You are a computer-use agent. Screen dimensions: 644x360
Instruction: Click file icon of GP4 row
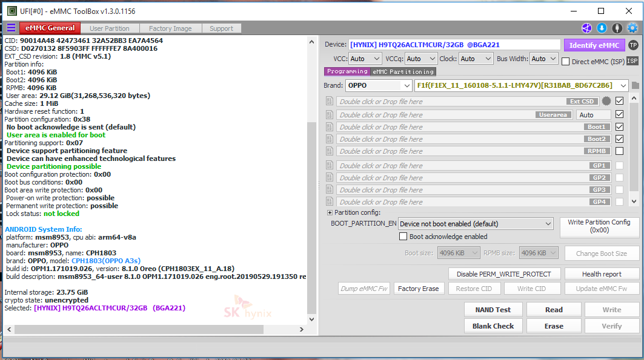[329, 201]
